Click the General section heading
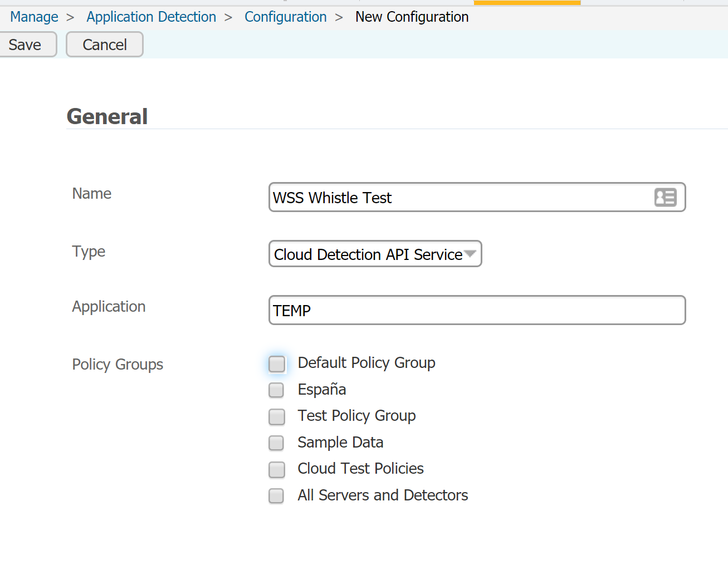The width and height of the screenshot is (728, 565). (107, 117)
